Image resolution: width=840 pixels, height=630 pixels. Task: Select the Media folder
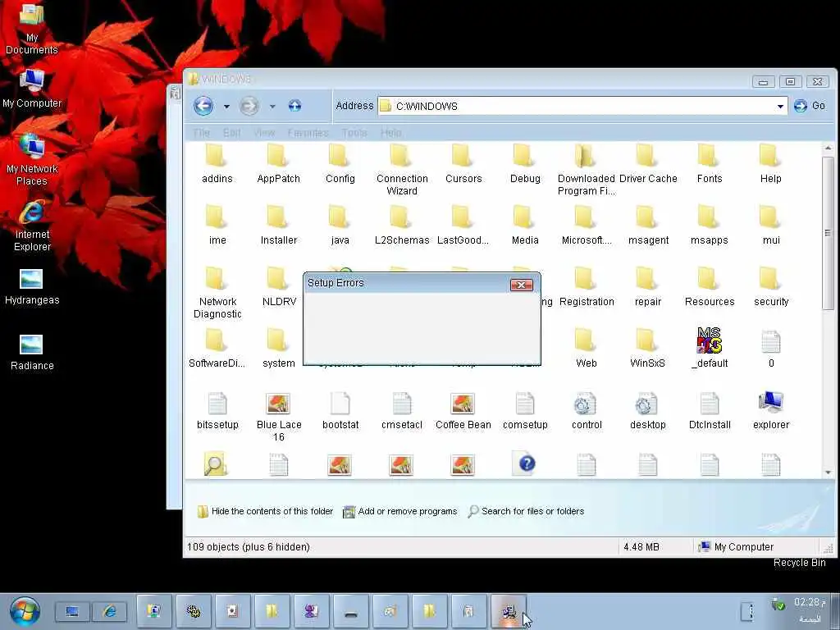(x=525, y=226)
